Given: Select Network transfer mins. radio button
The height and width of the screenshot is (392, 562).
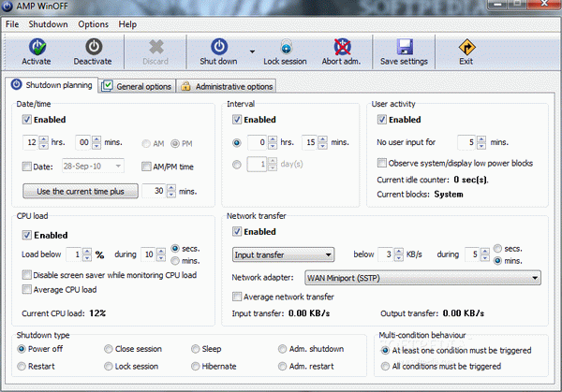Looking at the screenshot, I should [x=498, y=261].
